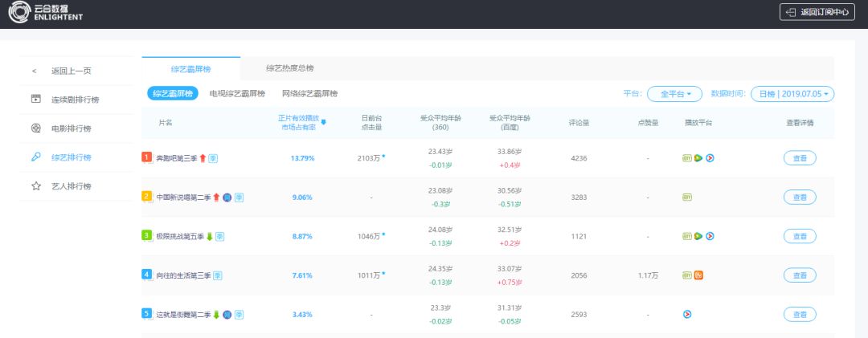Viewport: 868px width, 338px height.
Task: Click iQiyi icon in 中国新说唱第二季 row
Action: [x=687, y=198]
